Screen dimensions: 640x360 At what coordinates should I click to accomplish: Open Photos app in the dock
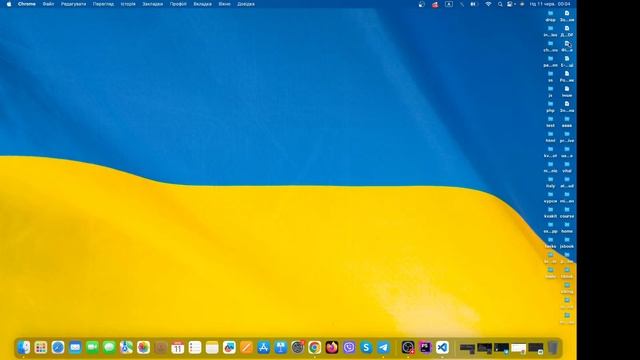pyautogui.click(x=144, y=347)
